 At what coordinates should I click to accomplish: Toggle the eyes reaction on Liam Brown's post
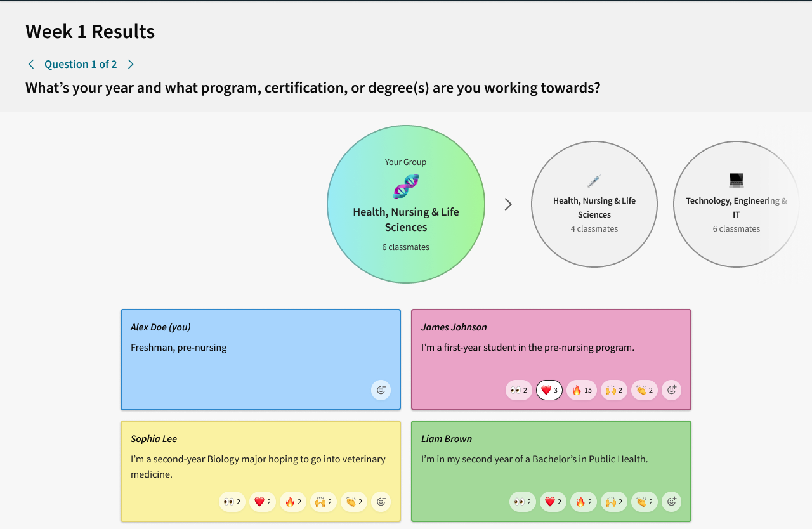[522, 501]
